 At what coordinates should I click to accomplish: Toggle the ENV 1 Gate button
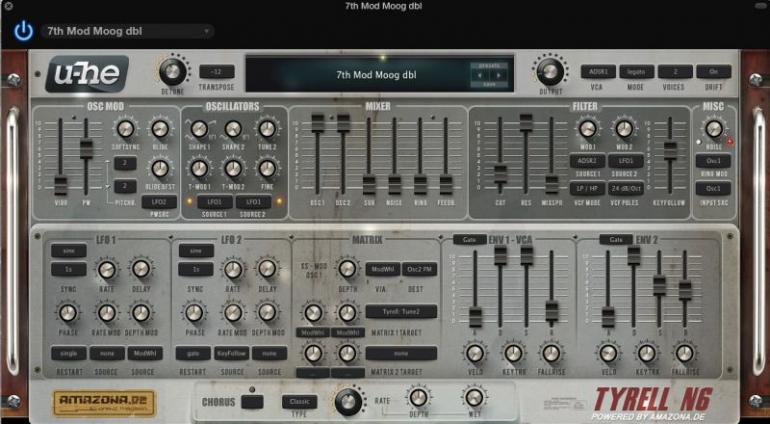469,239
